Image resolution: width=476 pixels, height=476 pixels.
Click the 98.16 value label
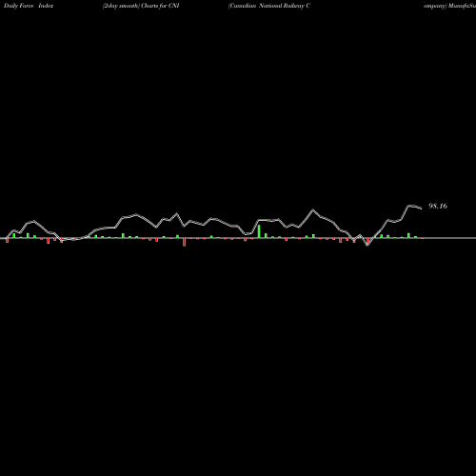coord(438,206)
